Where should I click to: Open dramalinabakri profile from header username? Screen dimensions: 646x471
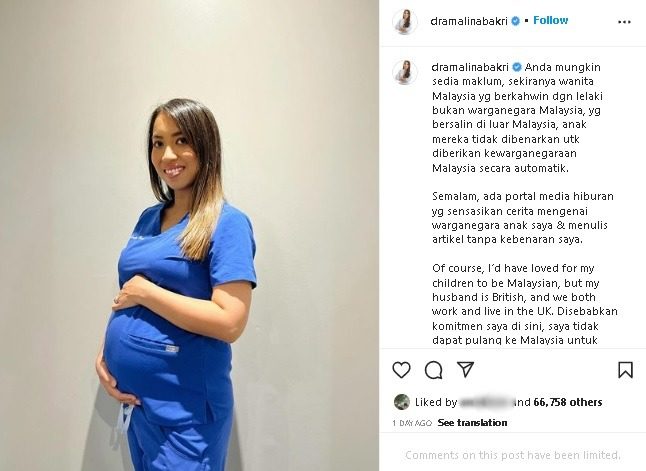(x=468, y=21)
